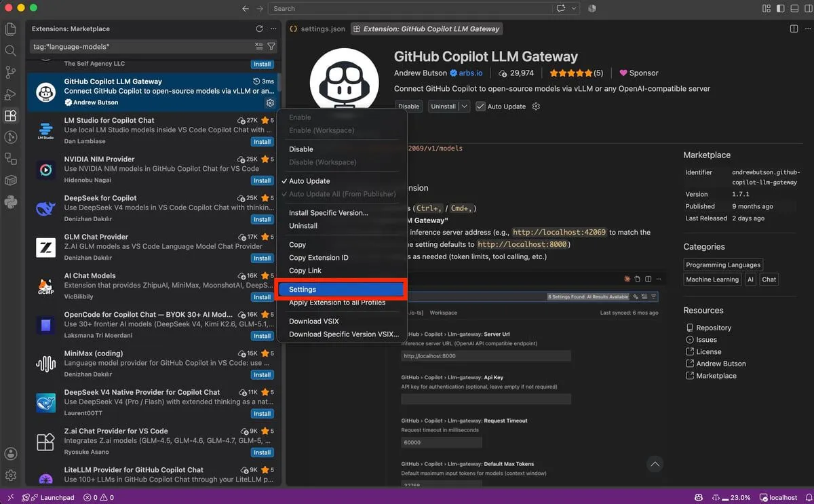The height and width of the screenshot is (504, 814).
Task: Select Copy Link menu entry
Action: point(342,271)
